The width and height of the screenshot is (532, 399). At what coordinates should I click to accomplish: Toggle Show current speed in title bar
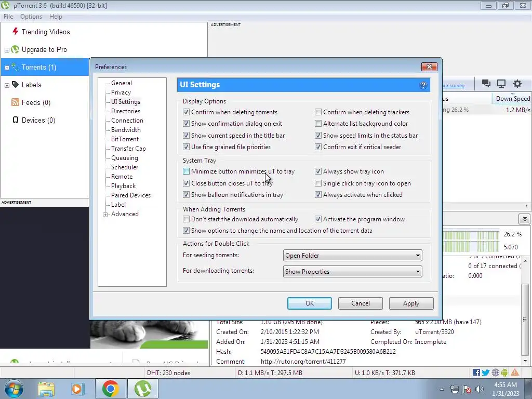pos(186,136)
